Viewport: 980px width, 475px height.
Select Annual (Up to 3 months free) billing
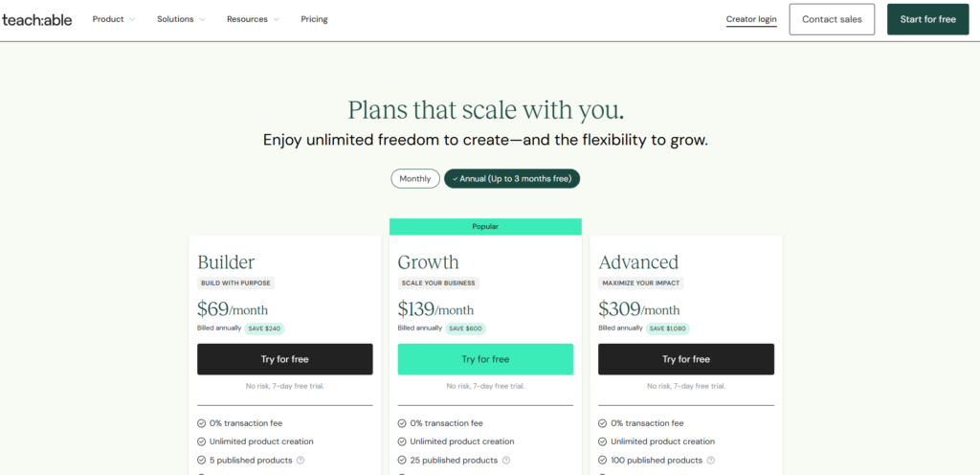512,178
